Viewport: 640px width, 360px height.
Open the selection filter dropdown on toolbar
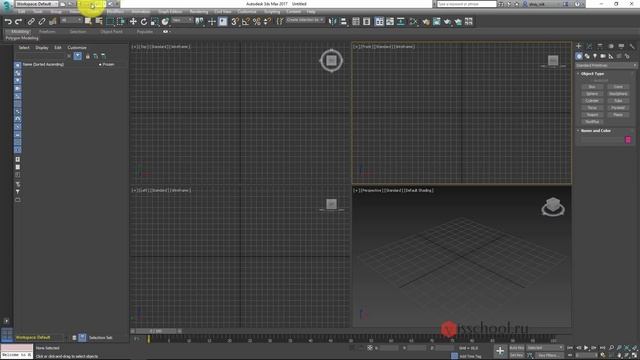[71, 20]
